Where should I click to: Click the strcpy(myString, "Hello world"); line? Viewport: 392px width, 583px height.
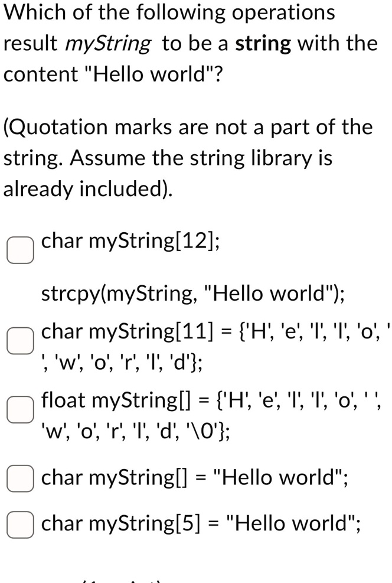pyautogui.click(x=193, y=294)
